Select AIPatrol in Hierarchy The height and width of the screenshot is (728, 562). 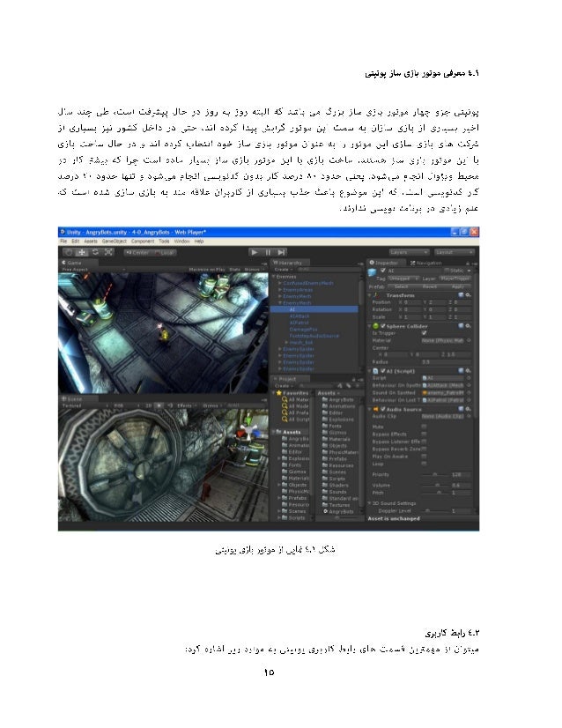point(299,323)
